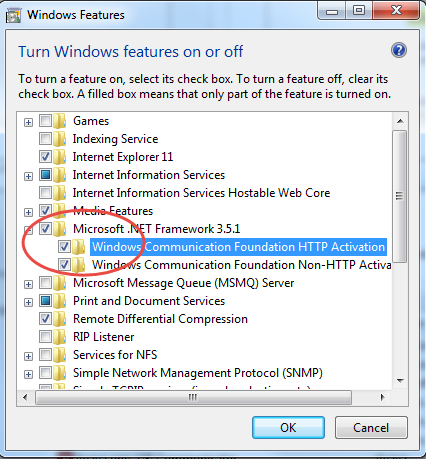Screen dimensions: 426x459
Task: Click the Cancel button
Action: click(371, 427)
